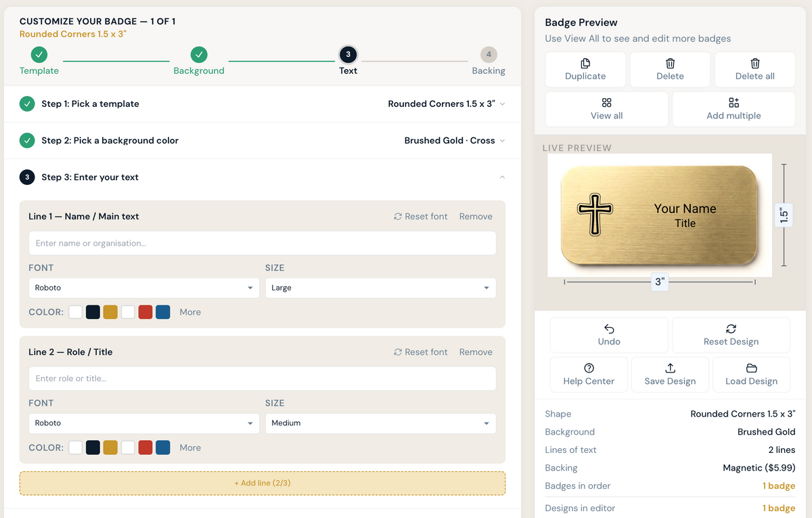Click the Reset Design button
Viewport: 812px width, 518px height.
point(731,335)
